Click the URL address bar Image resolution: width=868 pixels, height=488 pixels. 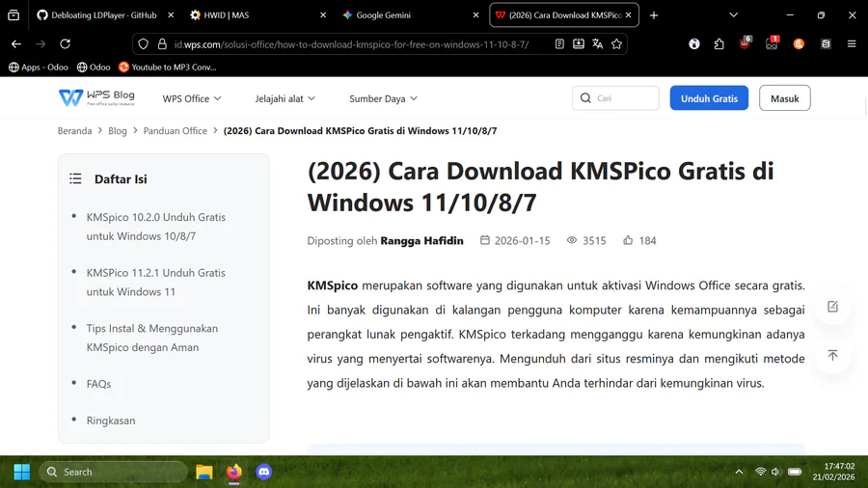[351, 44]
